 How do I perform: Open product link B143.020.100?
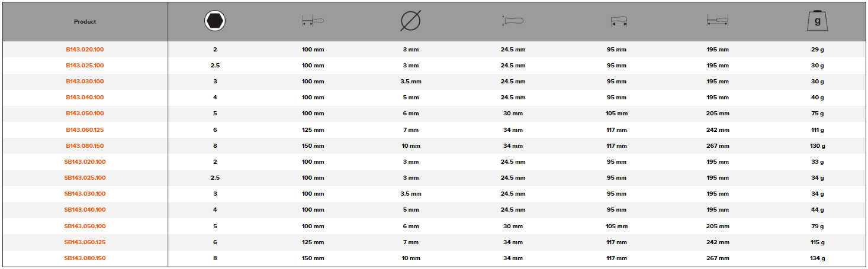(x=85, y=50)
